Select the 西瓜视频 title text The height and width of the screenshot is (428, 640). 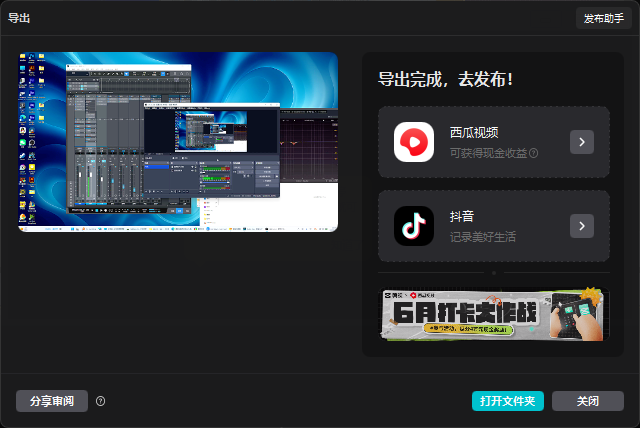tap(474, 133)
